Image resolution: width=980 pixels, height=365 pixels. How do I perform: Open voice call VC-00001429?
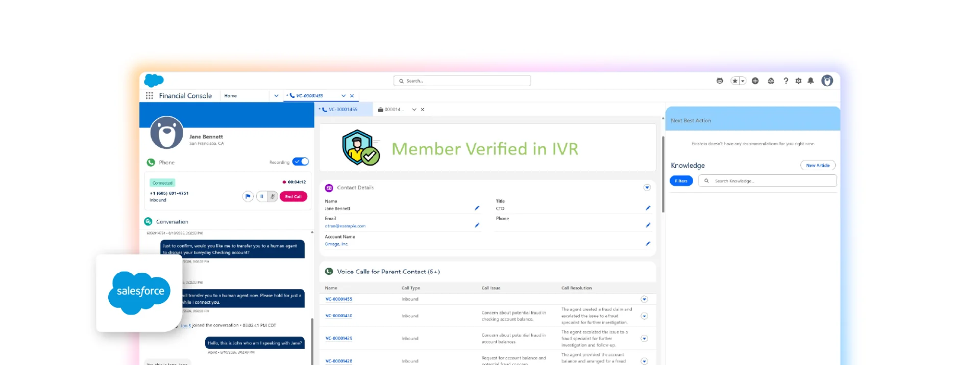tap(339, 338)
